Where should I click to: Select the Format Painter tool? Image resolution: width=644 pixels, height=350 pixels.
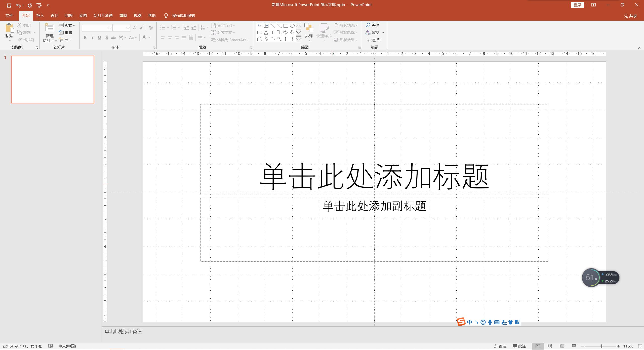26,40
